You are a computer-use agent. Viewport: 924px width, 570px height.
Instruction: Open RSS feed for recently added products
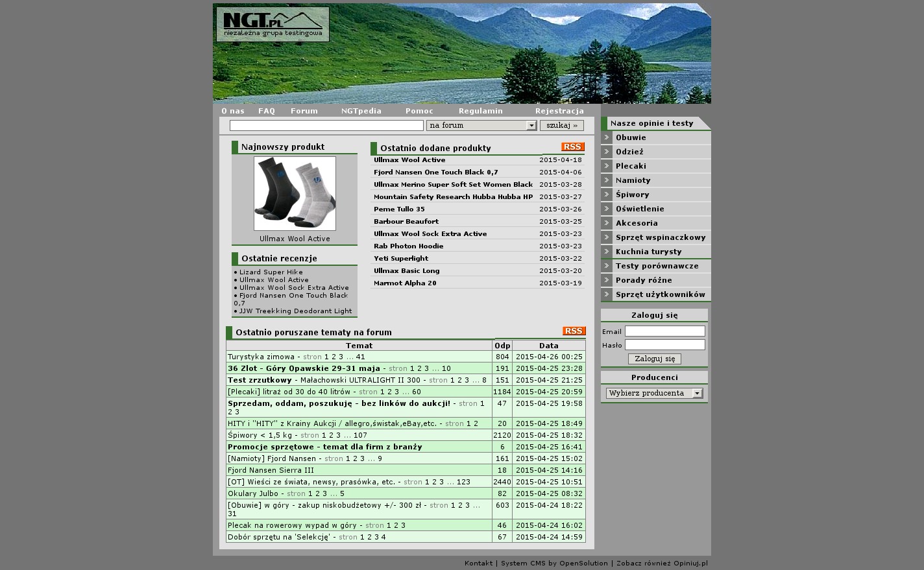point(572,147)
